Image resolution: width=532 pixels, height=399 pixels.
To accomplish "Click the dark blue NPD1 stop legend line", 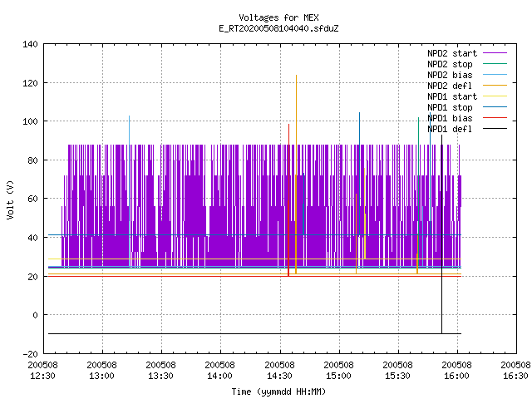I will coord(495,107).
